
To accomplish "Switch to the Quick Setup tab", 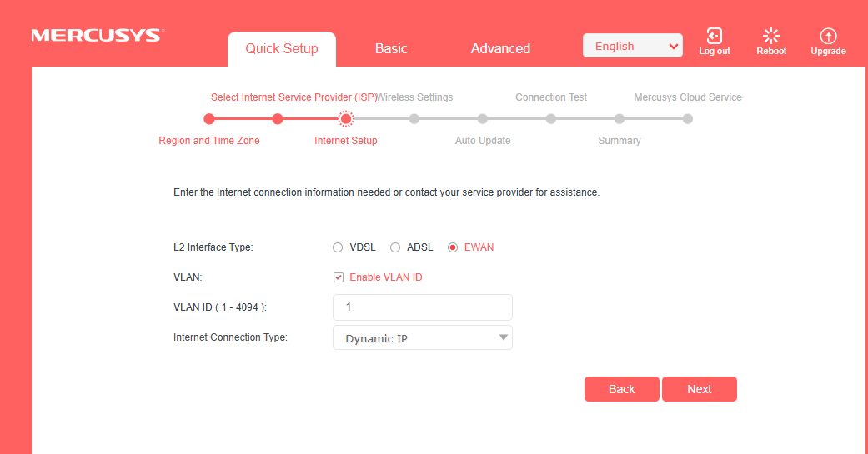I will (x=281, y=48).
